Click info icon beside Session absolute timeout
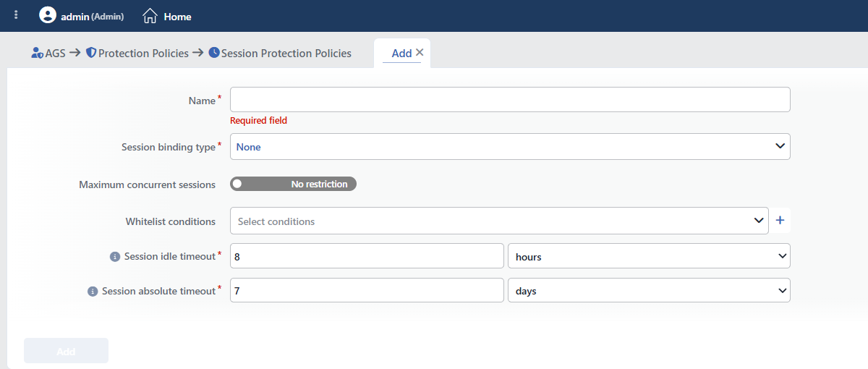 93,292
